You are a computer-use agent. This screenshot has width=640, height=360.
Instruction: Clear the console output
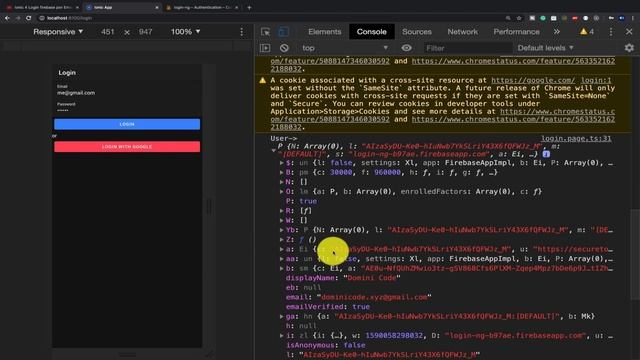(x=284, y=48)
